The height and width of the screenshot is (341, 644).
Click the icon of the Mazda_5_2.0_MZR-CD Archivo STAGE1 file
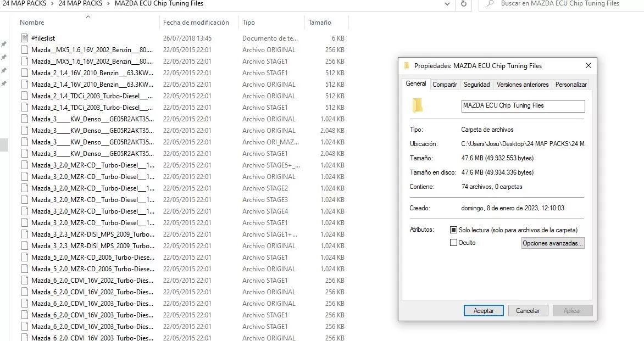click(25, 258)
